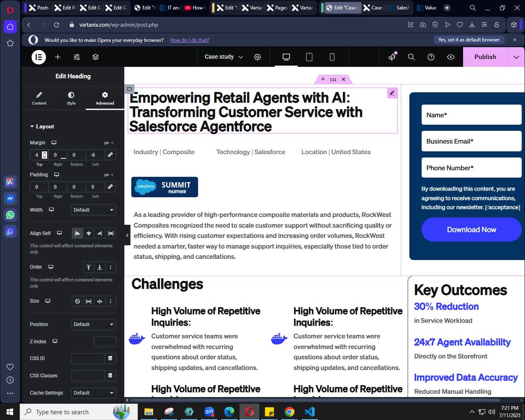Open Opera bookmark heart icon
The height and width of the screenshot is (420, 525).
pyautogui.click(x=460, y=25)
